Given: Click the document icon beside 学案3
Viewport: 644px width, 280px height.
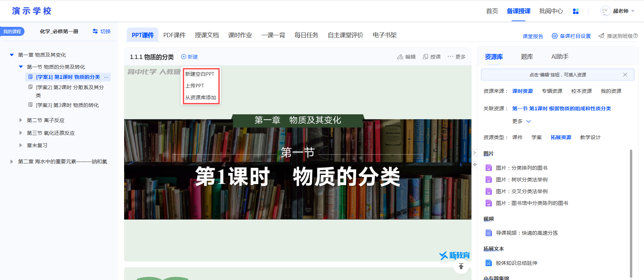Looking at the screenshot, I should (x=31, y=105).
